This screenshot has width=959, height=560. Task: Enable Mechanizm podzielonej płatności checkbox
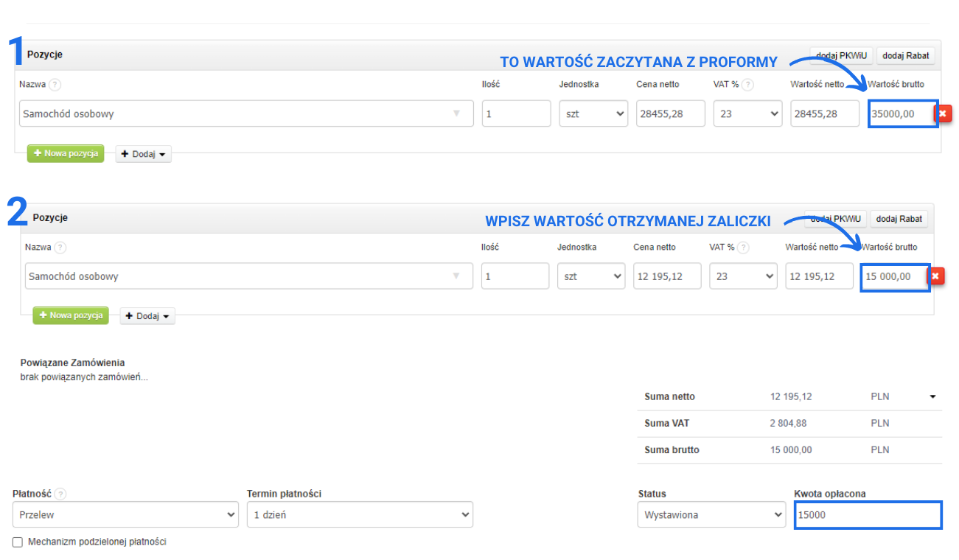[x=18, y=542]
